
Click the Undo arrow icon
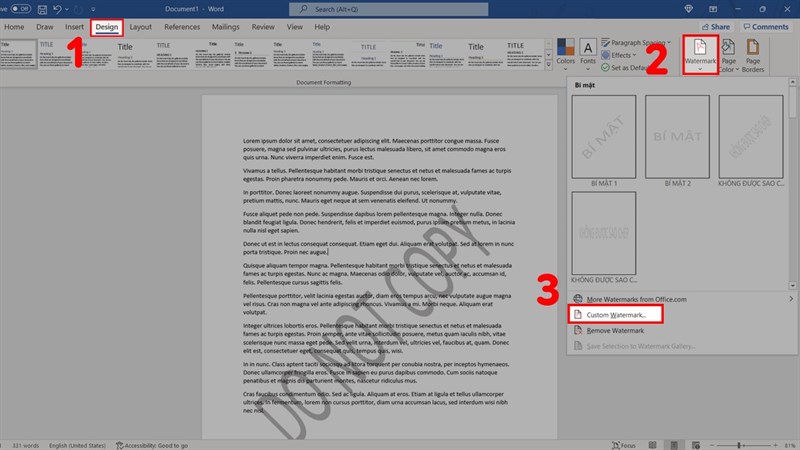click(x=57, y=9)
